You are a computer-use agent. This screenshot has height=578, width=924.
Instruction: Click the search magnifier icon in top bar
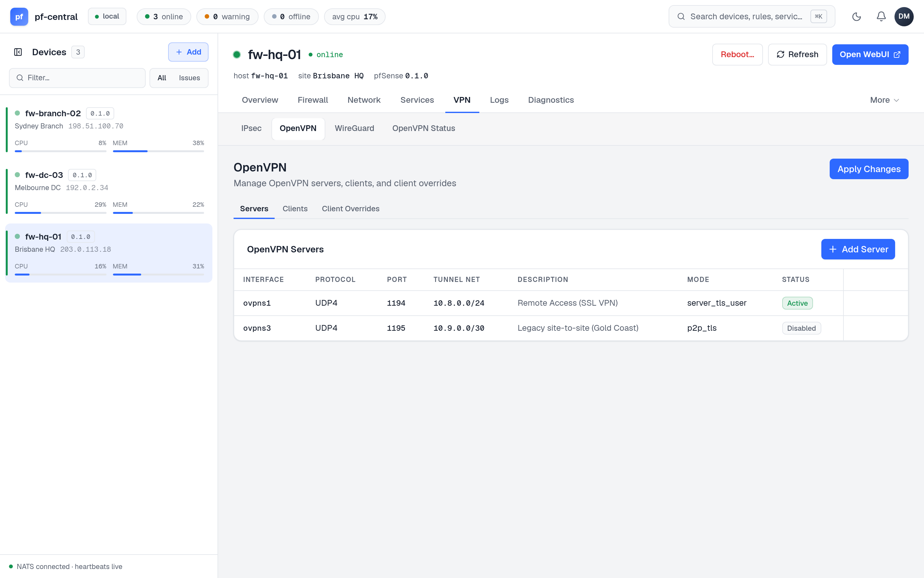pos(681,16)
